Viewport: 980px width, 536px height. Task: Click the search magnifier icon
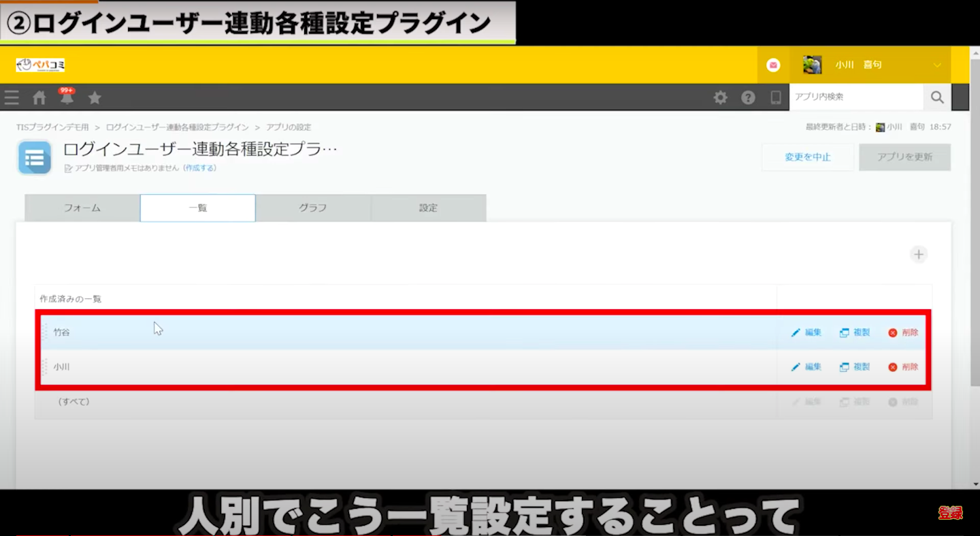(x=936, y=97)
